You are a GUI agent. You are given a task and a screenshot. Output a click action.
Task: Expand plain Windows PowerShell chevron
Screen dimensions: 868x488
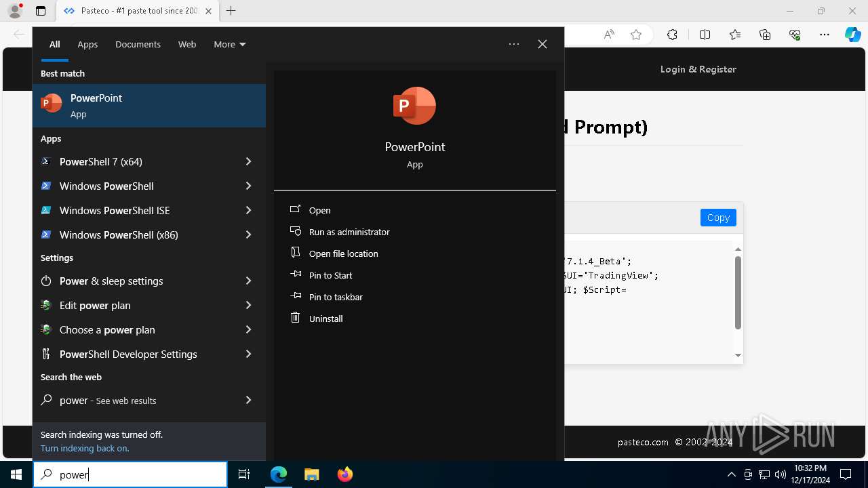tap(248, 186)
